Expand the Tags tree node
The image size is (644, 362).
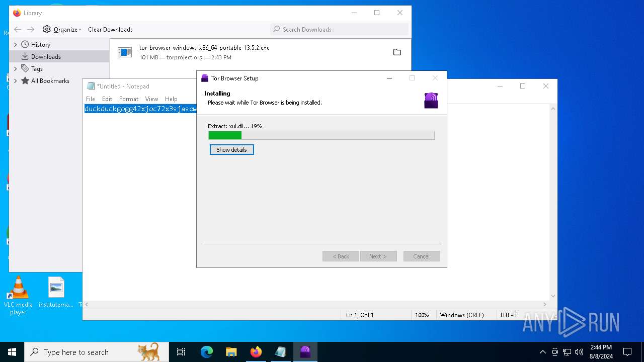15,69
